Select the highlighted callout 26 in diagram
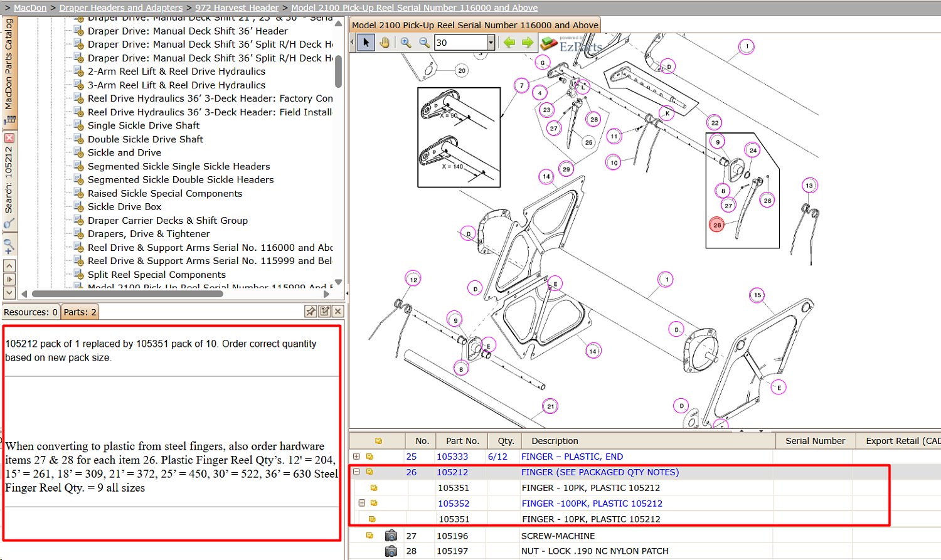 tap(716, 225)
